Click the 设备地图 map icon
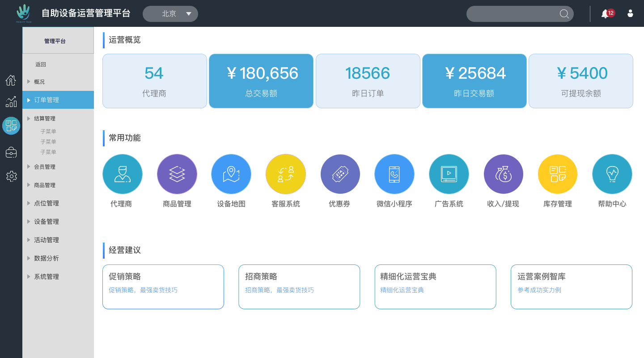The width and height of the screenshot is (644, 358). (x=231, y=174)
